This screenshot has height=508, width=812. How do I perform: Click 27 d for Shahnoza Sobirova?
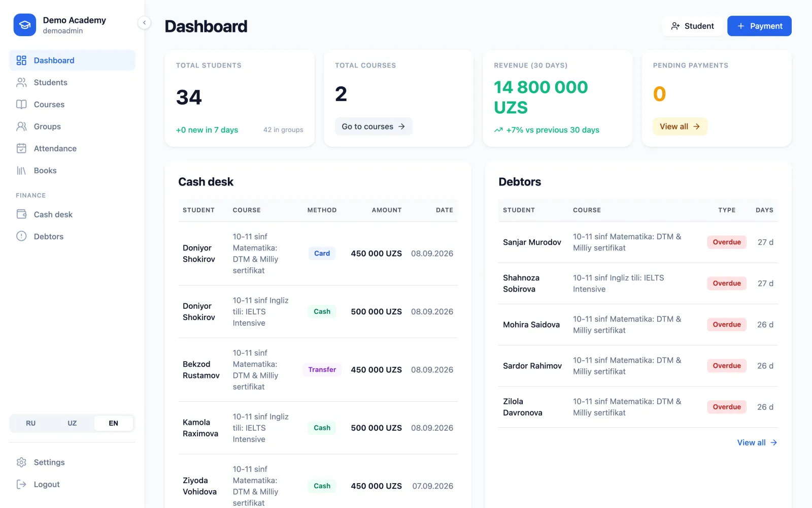click(x=765, y=283)
